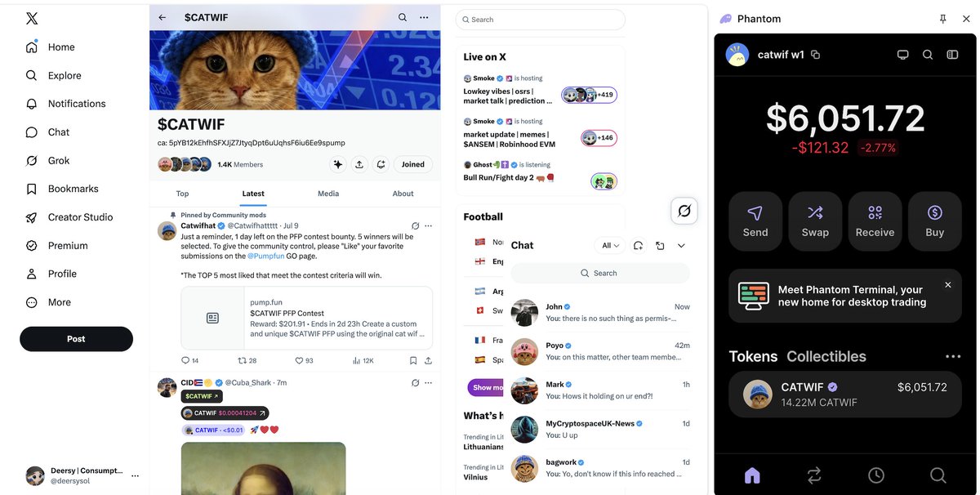Open Creator Studio in the sidebar
The image size is (980, 495).
pos(69,217)
